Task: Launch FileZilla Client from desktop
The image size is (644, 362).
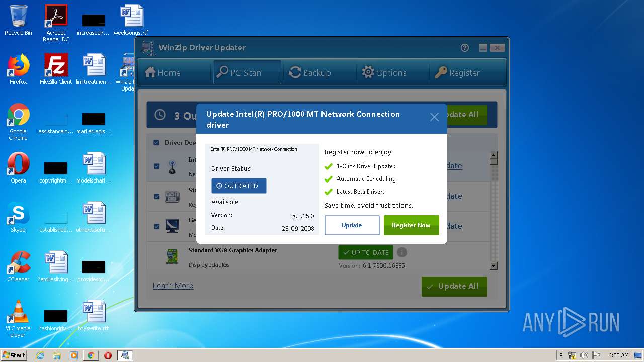Action: [56, 69]
